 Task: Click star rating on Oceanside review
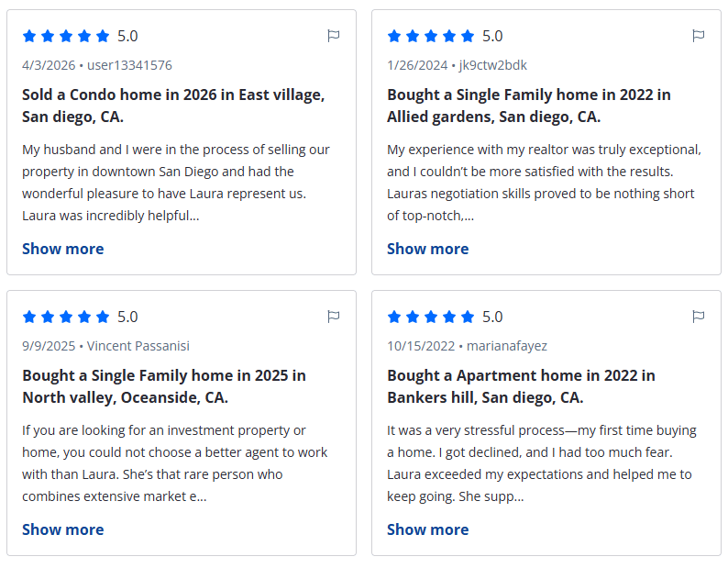[66, 317]
